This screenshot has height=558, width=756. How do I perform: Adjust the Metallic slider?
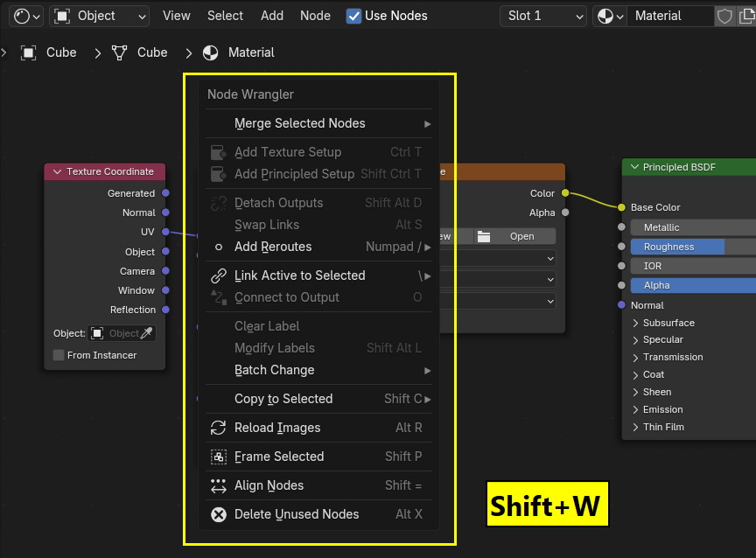point(693,227)
